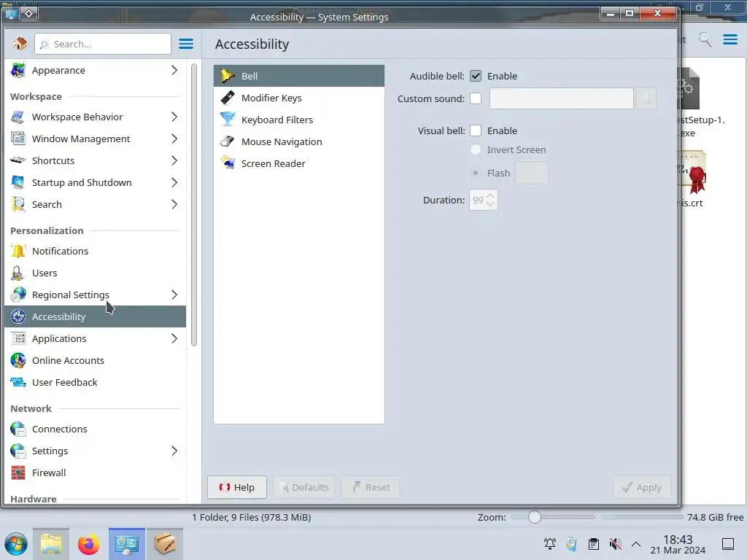Open the hamburger menu beside the search box
This screenshot has height=560, width=747.
[x=186, y=44]
